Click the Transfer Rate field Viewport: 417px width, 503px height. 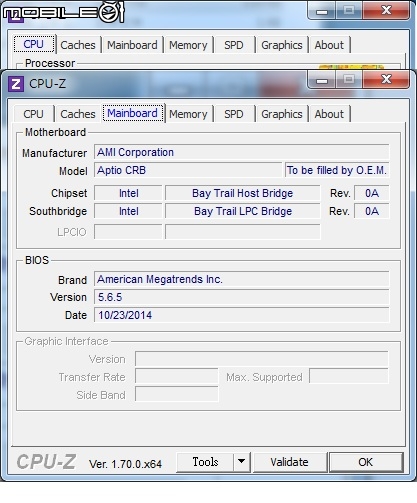(177, 377)
